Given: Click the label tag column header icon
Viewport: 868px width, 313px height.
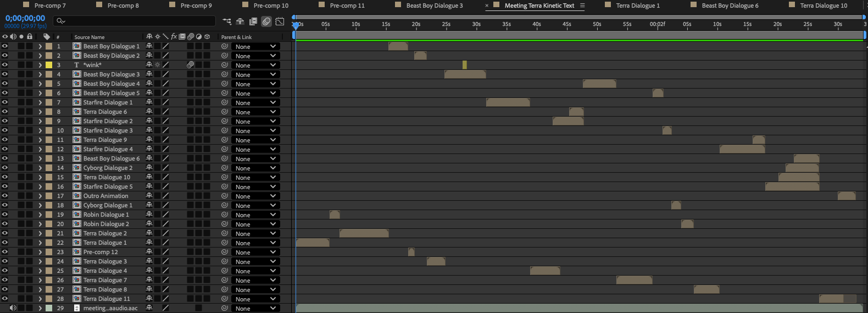Looking at the screenshot, I should point(47,37).
